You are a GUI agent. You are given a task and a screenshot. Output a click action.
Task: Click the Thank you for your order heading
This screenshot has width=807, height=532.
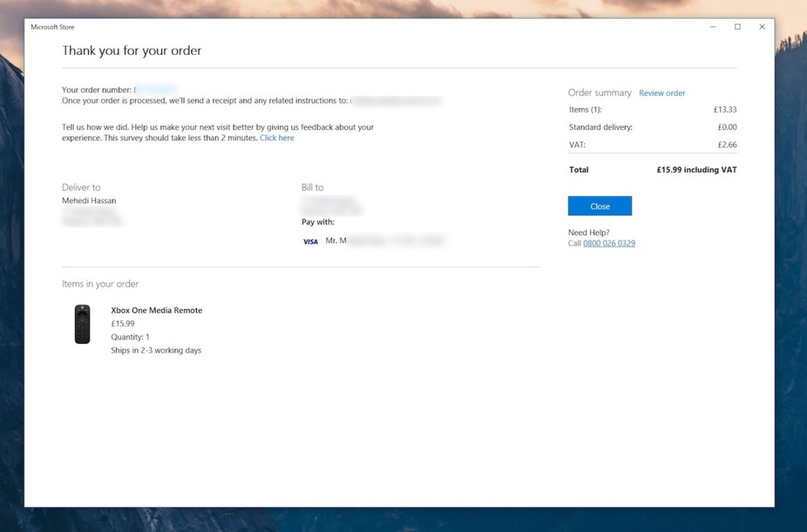click(x=131, y=51)
